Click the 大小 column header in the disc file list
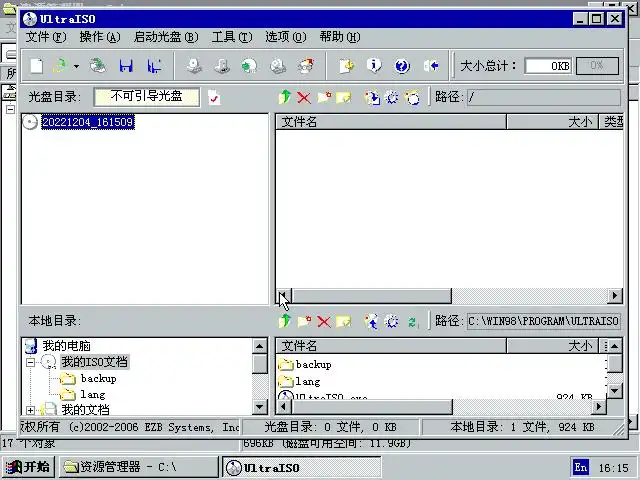The height and width of the screenshot is (480, 640). click(552, 122)
